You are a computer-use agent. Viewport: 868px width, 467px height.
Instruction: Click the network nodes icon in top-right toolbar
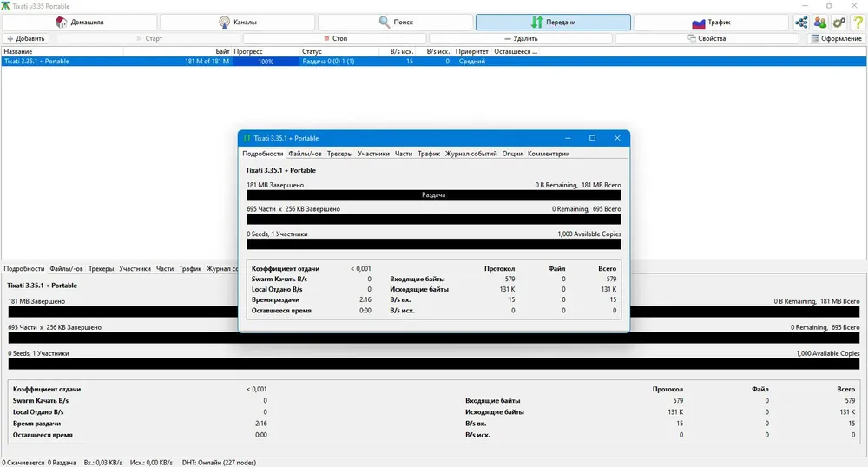coord(800,23)
